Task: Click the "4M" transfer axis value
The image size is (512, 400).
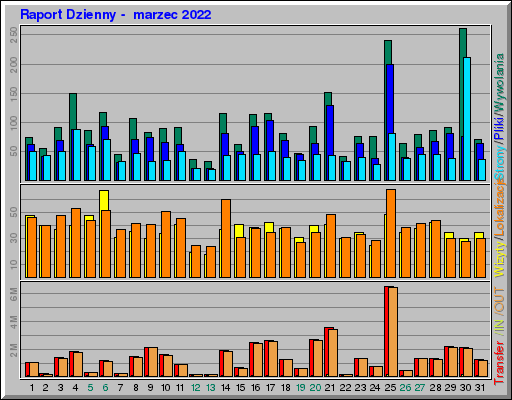Action: tap(14, 322)
